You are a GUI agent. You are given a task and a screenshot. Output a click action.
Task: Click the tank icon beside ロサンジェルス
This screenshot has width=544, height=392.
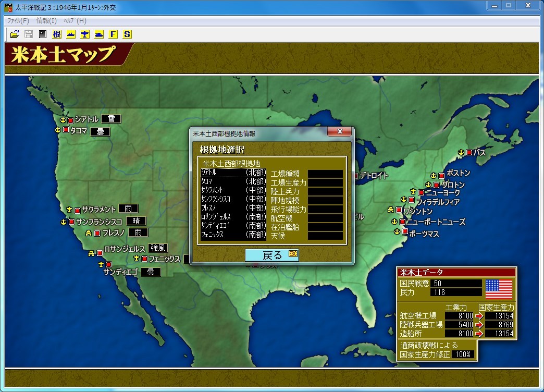(x=91, y=253)
